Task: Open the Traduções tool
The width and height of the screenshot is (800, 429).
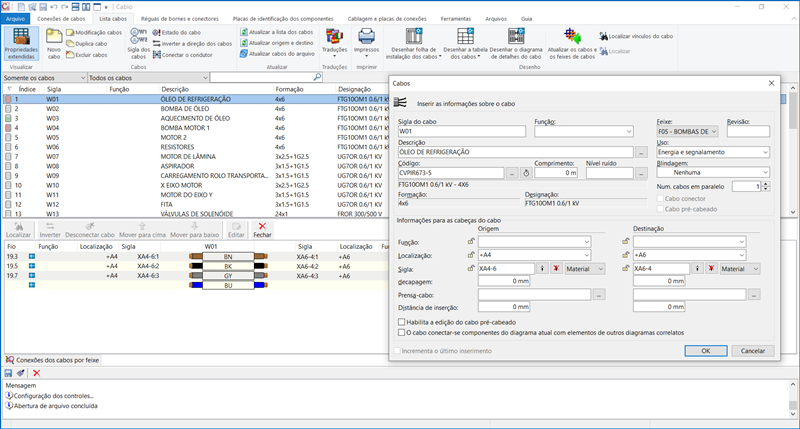Action: click(336, 36)
